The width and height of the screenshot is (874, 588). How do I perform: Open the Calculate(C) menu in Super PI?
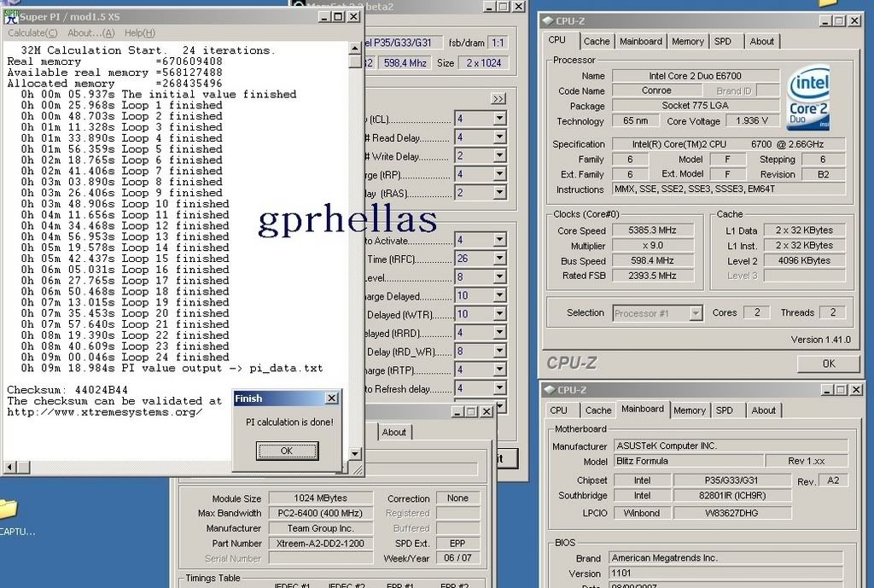point(32,33)
